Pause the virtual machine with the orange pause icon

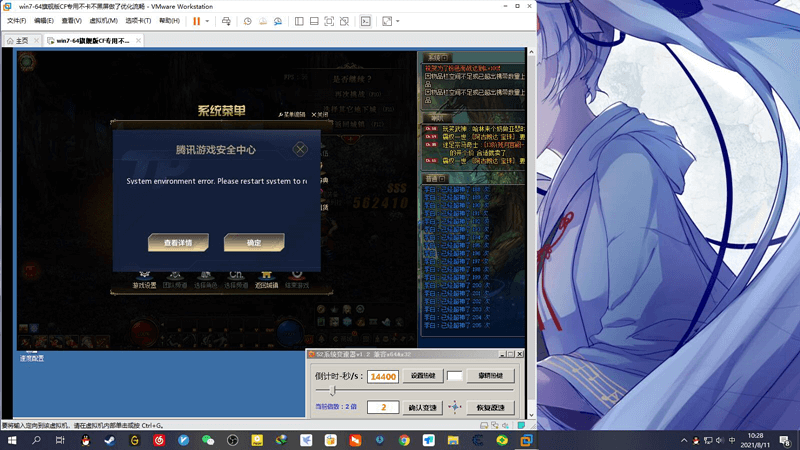(x=196, y=21)
